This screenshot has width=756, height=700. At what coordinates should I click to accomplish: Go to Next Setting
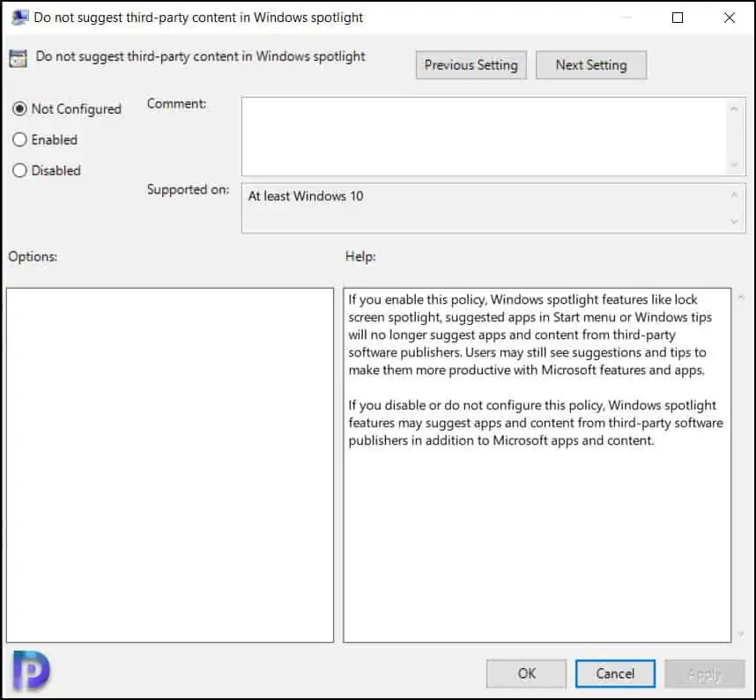[591, 65]
